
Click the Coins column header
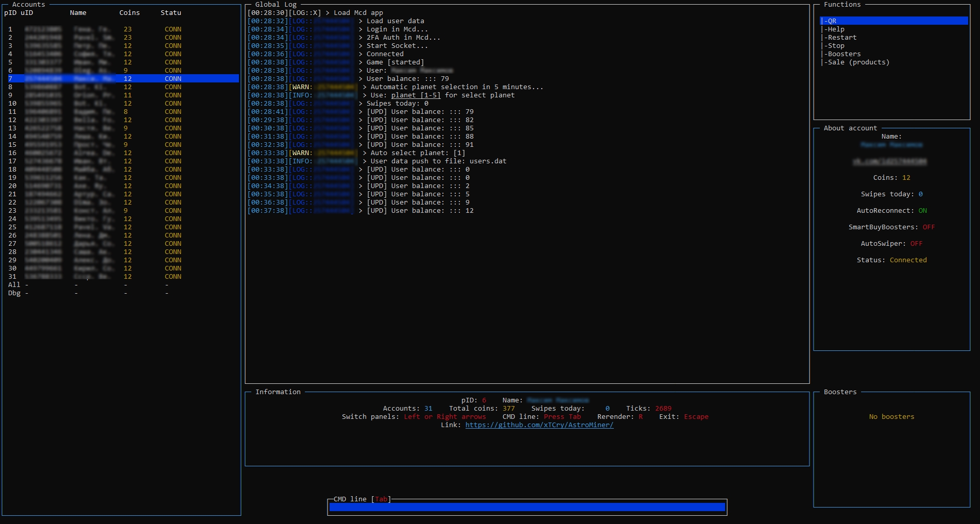click(x=130, y=13)
